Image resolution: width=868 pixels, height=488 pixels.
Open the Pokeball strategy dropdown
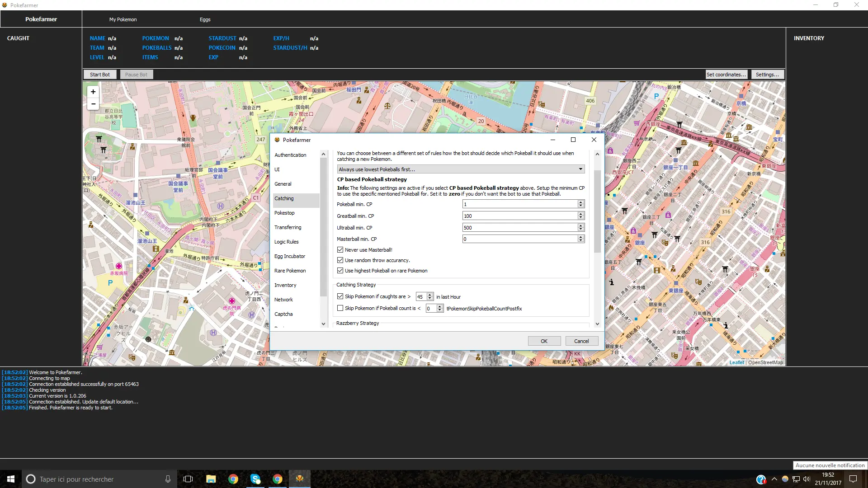point(461,169)
